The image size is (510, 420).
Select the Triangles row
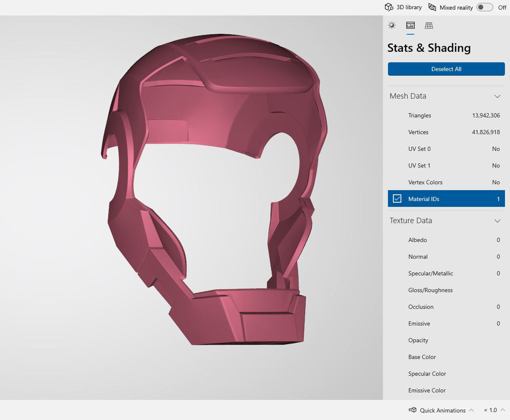(x=446, y=115)
